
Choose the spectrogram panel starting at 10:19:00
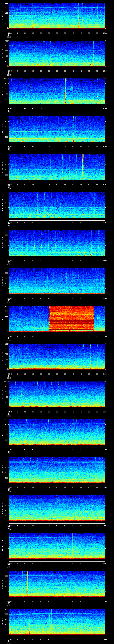(57, 205)
